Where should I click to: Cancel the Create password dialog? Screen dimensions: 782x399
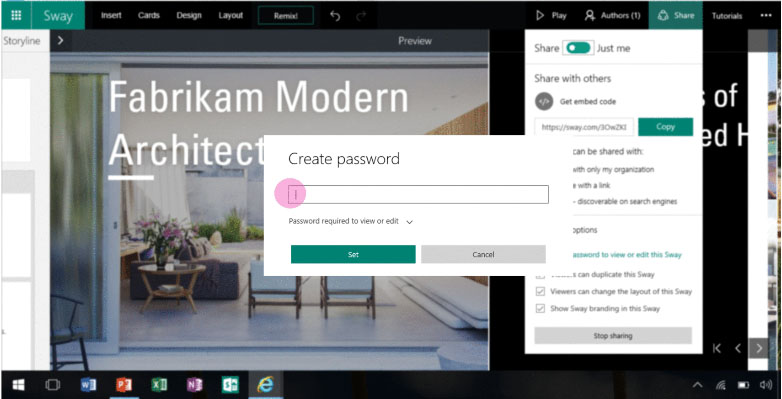pos(483,254)
